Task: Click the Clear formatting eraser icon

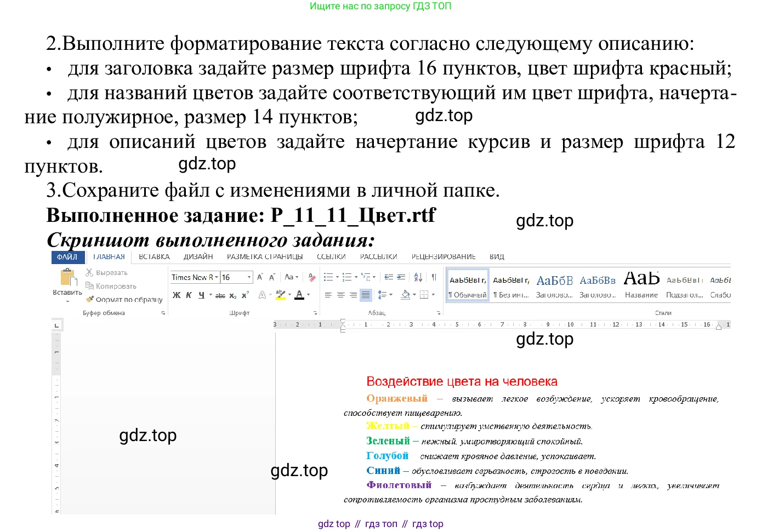Action: pyautogui.click(x=312, y=277)
